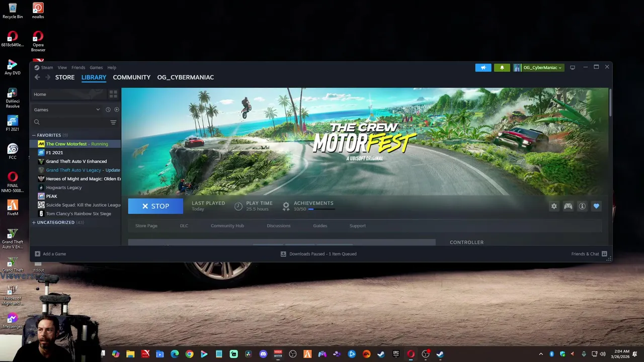Open Any DVD desktop shortcut
The width and height of the screenshot is (644, 362).
[x=13, y=67]
